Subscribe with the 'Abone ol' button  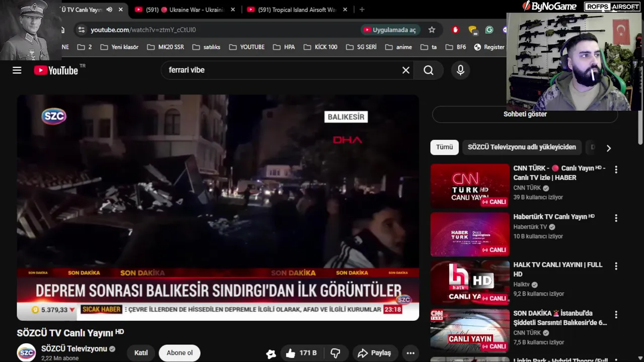(180, 353)
